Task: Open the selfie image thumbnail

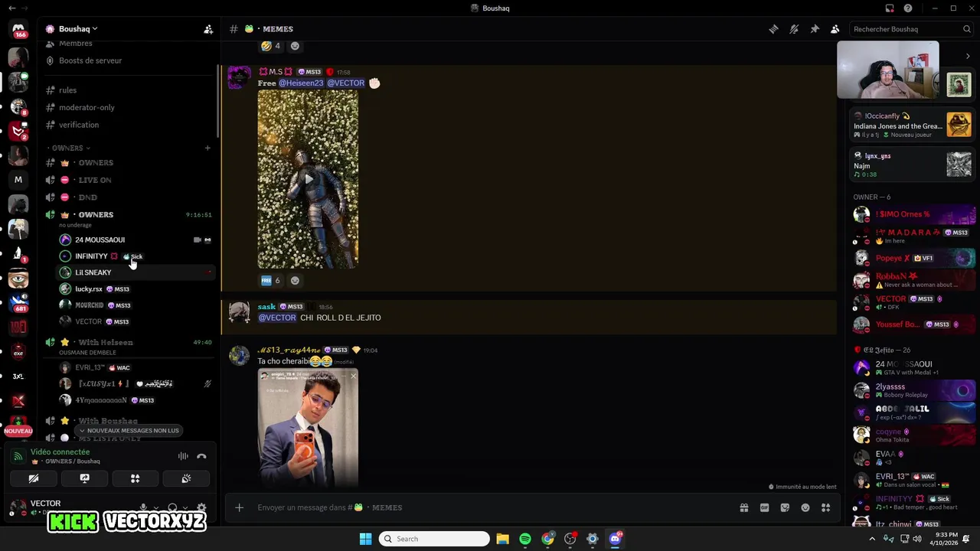Action: 308,427
